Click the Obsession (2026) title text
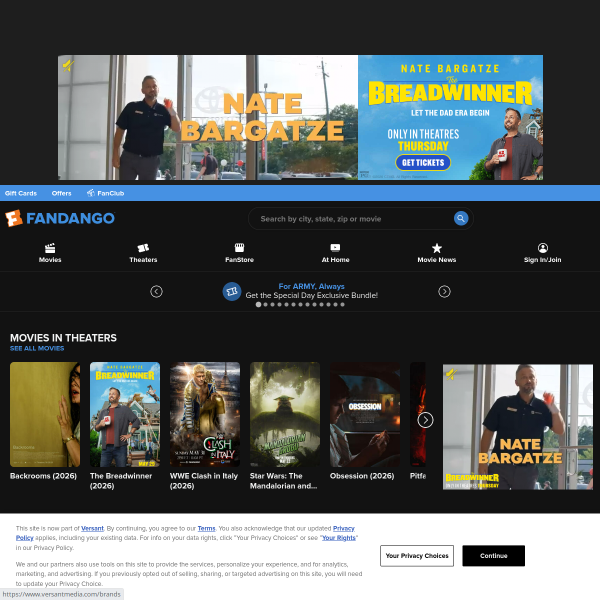600x600 pixels. click(x=362, y=476)
